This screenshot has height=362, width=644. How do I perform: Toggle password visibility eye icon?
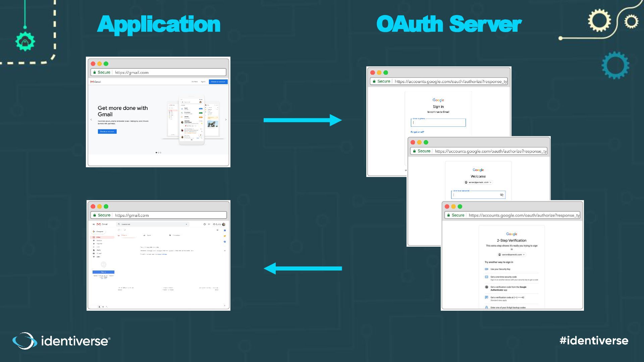(x=502, y=195)
